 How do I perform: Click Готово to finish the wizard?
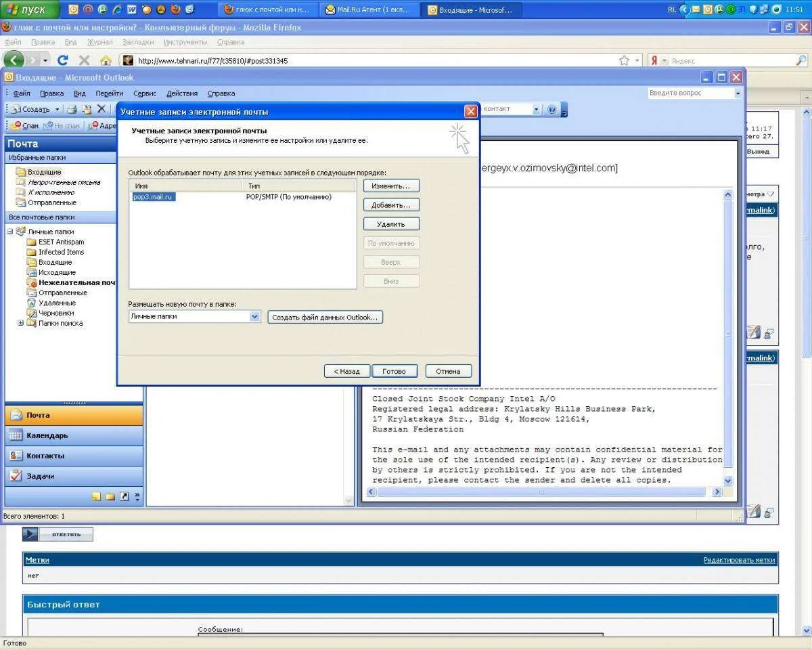coord(394,371)
